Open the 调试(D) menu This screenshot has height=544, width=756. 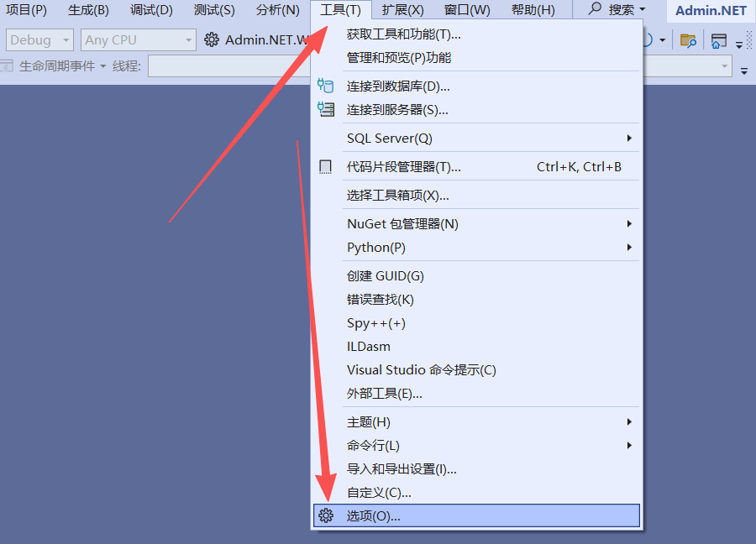tap(151, 9)
